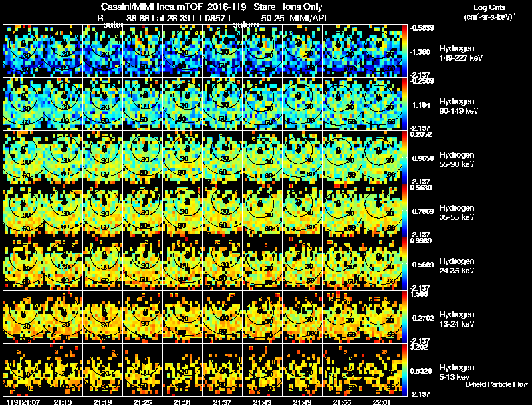
Task: Click the '0.5328' color scale value
Action: (421, 372)
